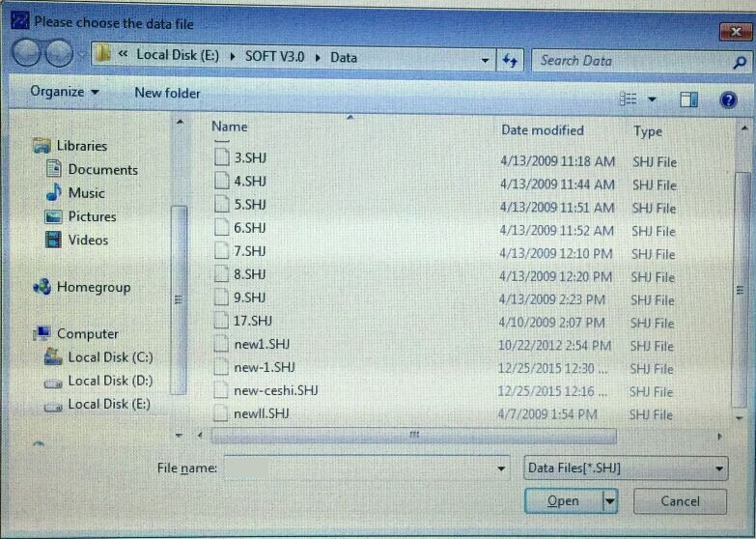Click the change view icon
Screen dimensions: 756x539
(x=629, y=99)
